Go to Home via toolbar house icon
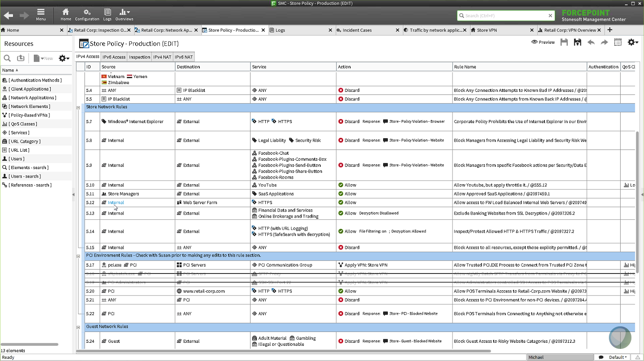Viewport: 644px width, 361px height. coord(66,14)
